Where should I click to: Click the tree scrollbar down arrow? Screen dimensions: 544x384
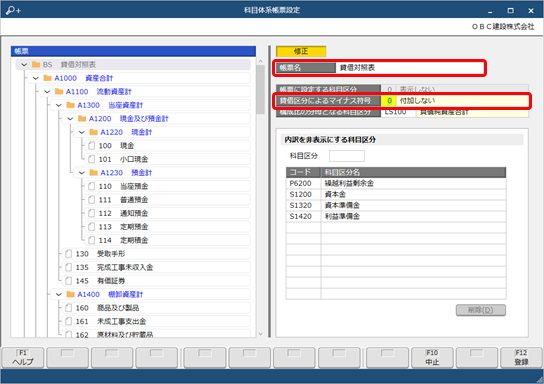(x=261, y=334)
